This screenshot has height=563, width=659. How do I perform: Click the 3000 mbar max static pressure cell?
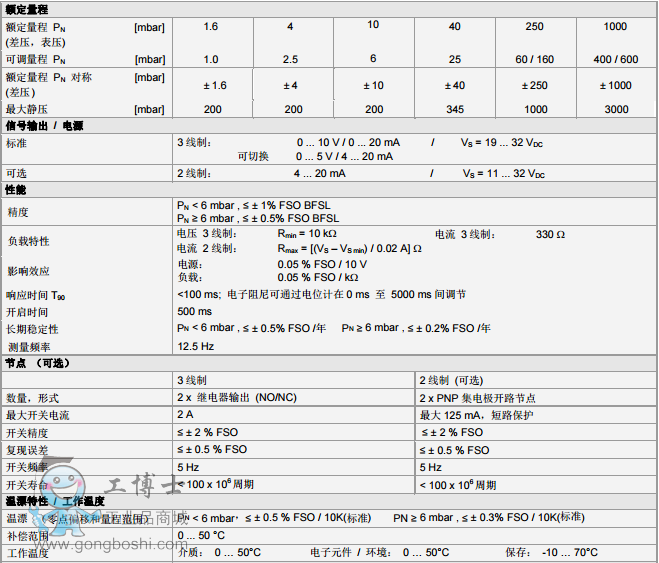tap(616, 109)
